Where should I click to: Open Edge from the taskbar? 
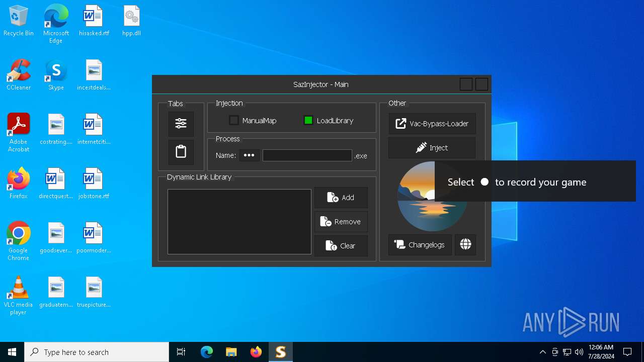pyautogui.click(x=207, y=352)
